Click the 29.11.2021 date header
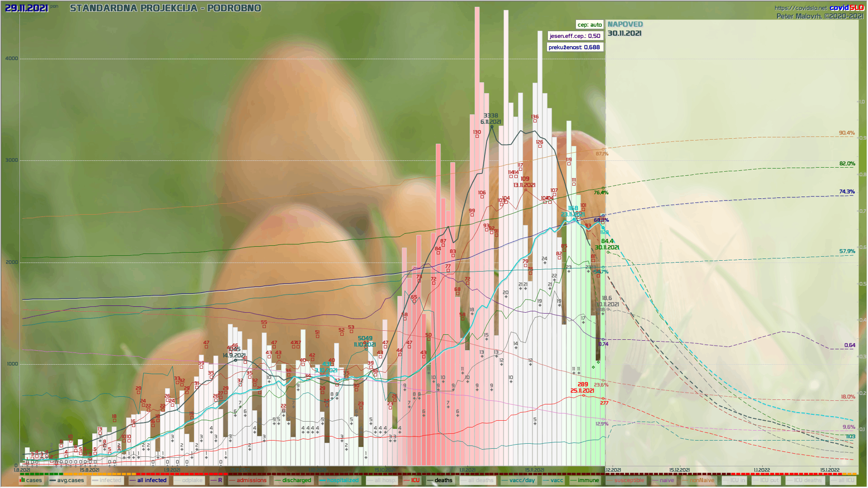 click(26, 8)
